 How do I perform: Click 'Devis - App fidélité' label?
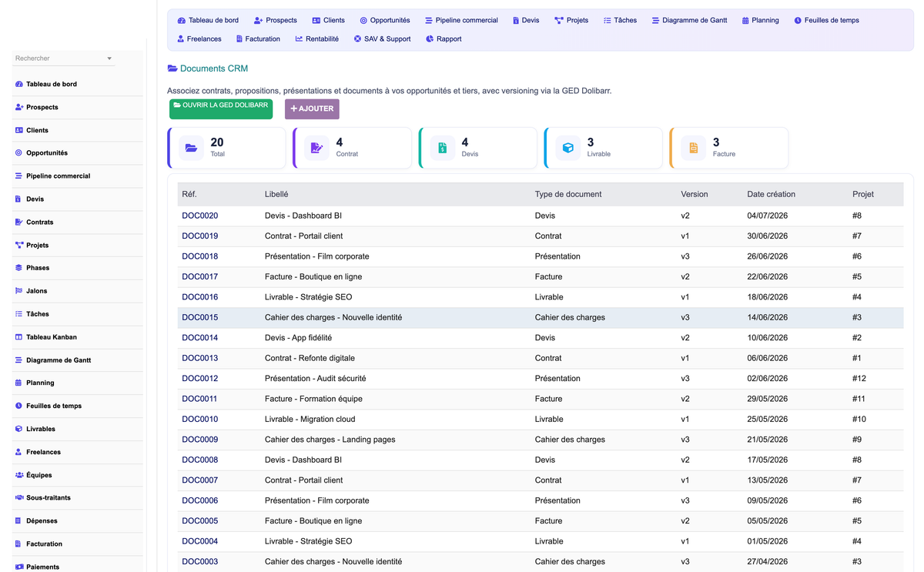coord(298,337)
